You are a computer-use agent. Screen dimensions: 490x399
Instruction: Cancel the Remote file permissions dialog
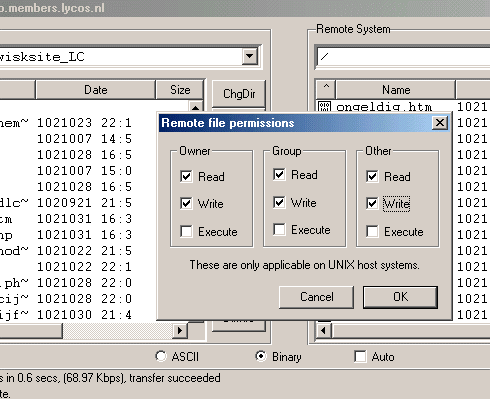point(316,297)
